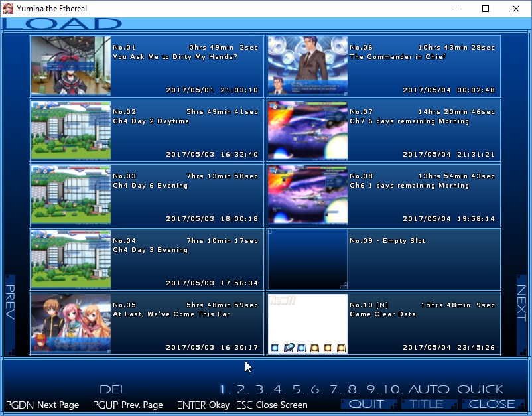
Task: Select save No.08 space battle thumbnail
Action: (308, 195)
